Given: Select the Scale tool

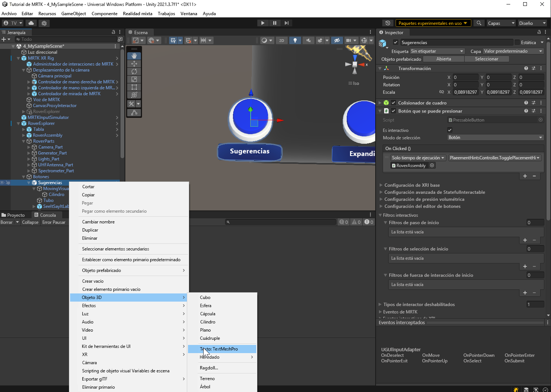Looking at the screenshot, I should pos(134,79).
